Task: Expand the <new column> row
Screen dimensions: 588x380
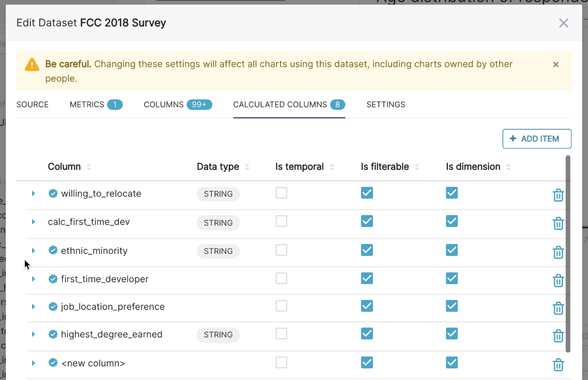Action: [x=33, y=363]
